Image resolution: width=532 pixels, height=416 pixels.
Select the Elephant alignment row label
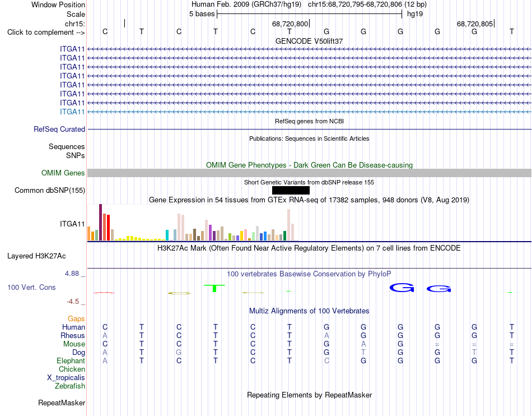click(71, 360)
